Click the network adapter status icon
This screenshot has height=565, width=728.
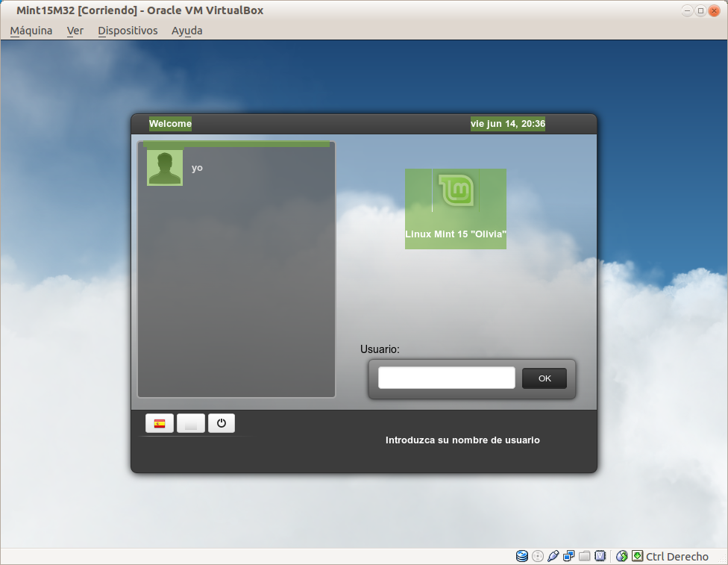click(569, 556)
